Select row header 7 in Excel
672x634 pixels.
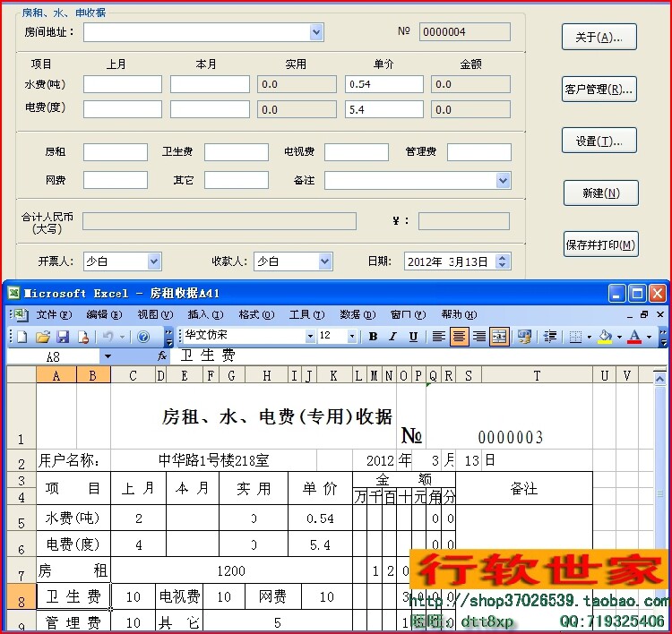(21, 570)
